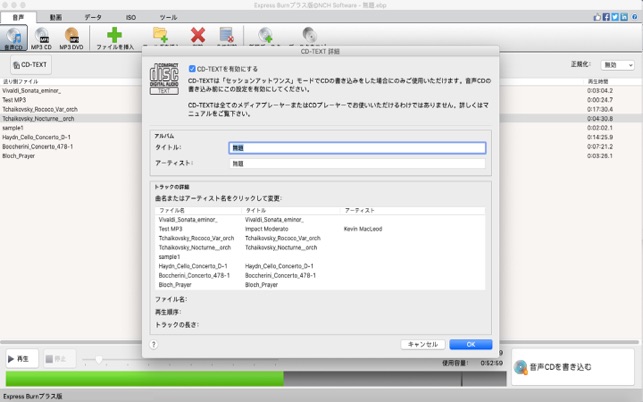Start playback with the 再生 button
Viewport: 643px width, 402px height.
pos(22,359)
